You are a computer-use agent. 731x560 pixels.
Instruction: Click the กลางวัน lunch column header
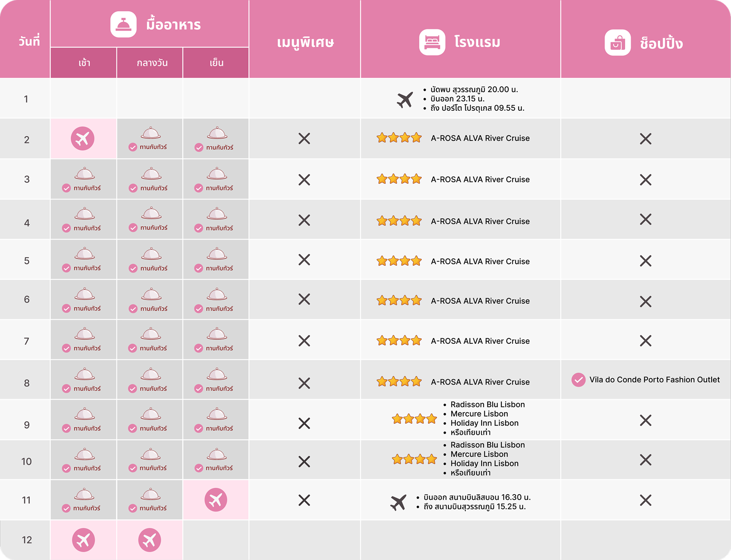[x=152, y=63]
